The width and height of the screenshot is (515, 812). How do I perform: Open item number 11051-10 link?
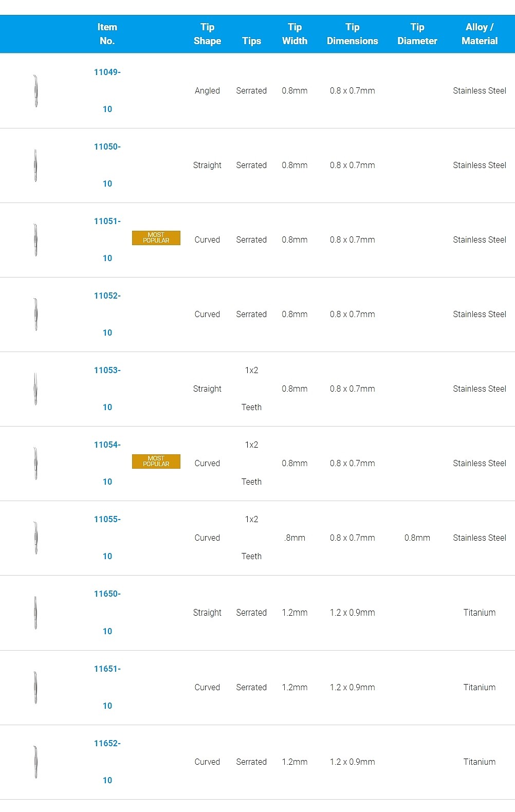coord(107,239)
